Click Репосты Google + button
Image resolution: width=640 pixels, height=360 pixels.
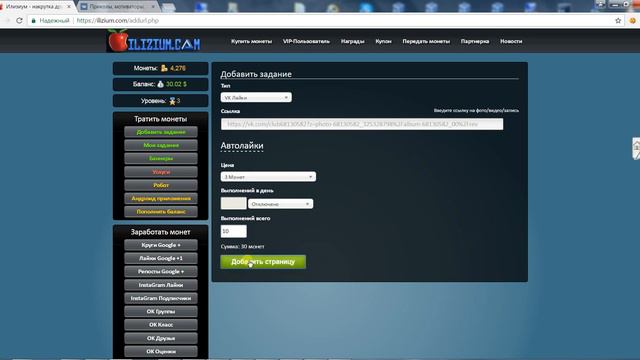tap(161, 271)
